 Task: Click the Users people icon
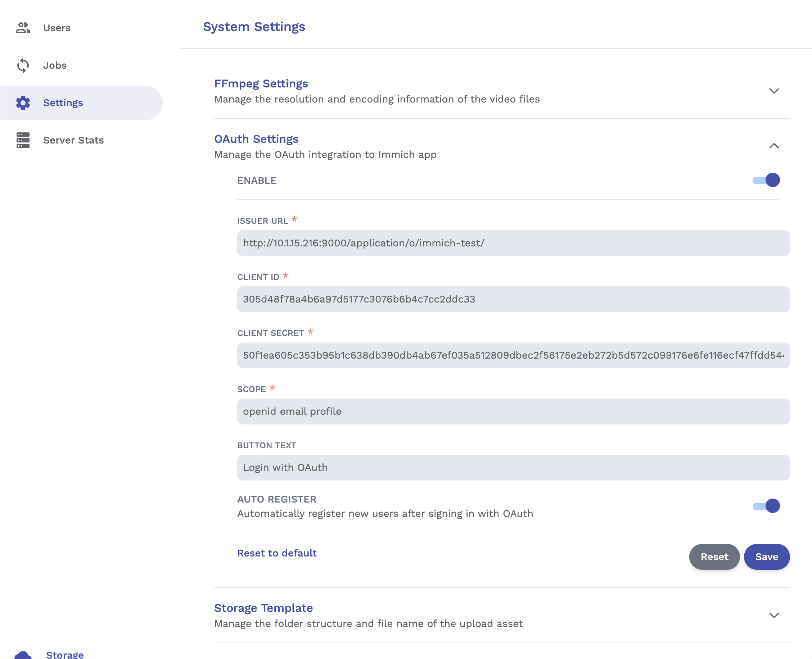click(23, 28)
